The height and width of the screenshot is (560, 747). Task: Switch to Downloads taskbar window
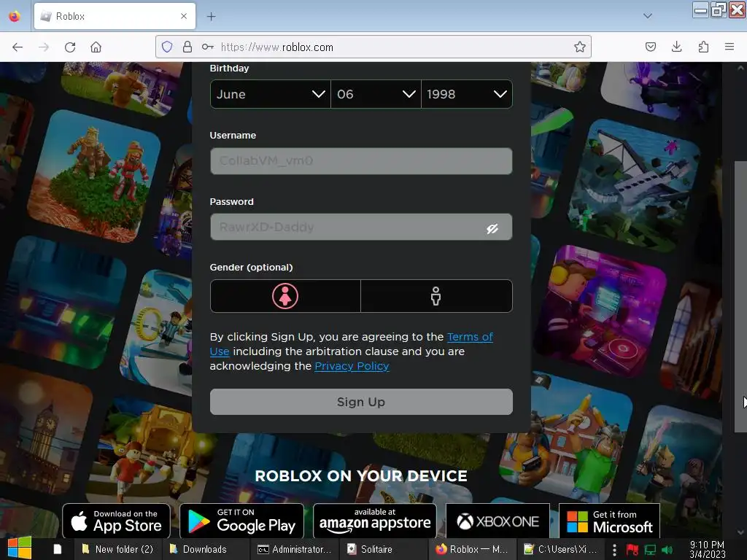click(x=205, y=549)
